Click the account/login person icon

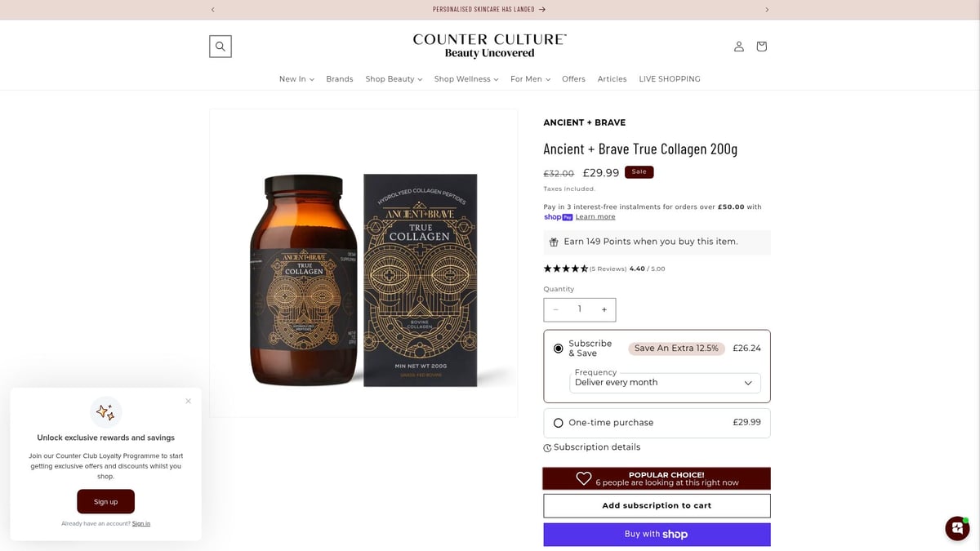point(738,47)
